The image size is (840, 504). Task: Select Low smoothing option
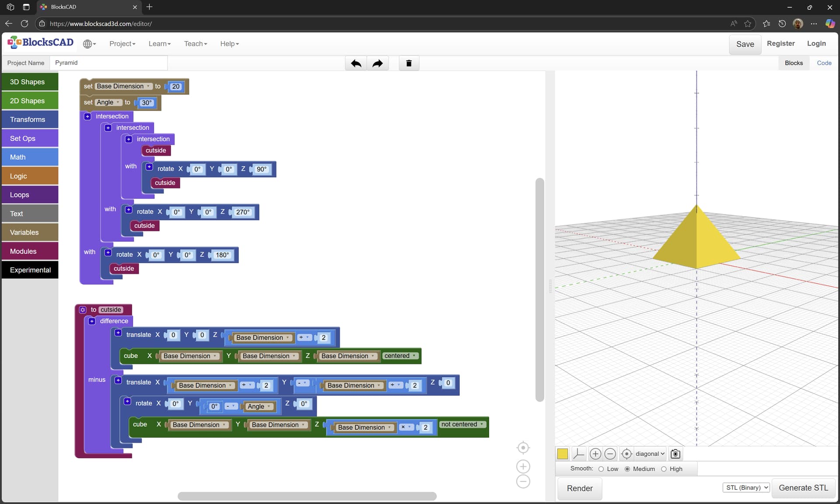pos(601,469)
